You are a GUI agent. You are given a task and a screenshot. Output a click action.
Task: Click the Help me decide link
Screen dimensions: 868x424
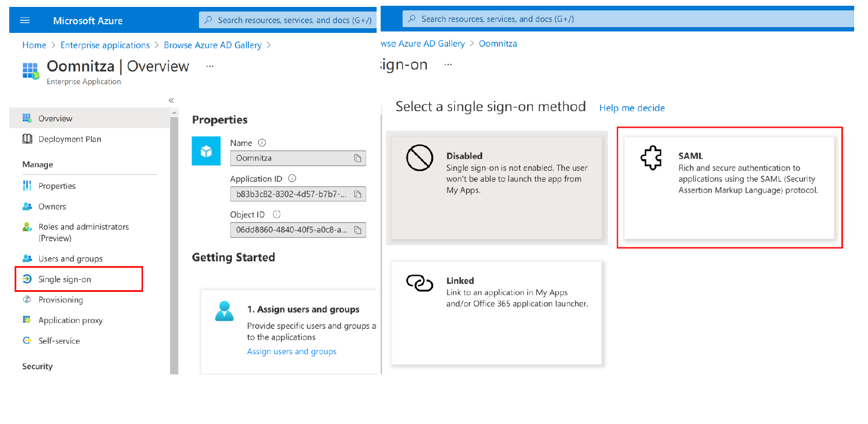[x=632, y=108]
